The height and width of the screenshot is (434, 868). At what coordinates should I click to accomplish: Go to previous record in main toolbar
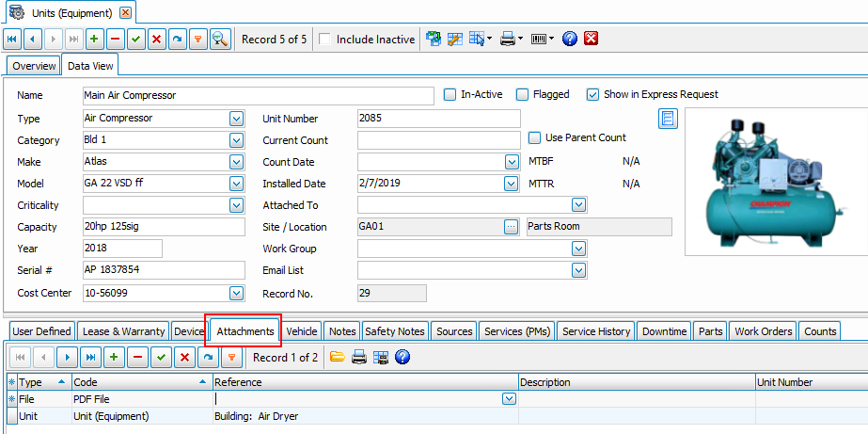(33, 40)
